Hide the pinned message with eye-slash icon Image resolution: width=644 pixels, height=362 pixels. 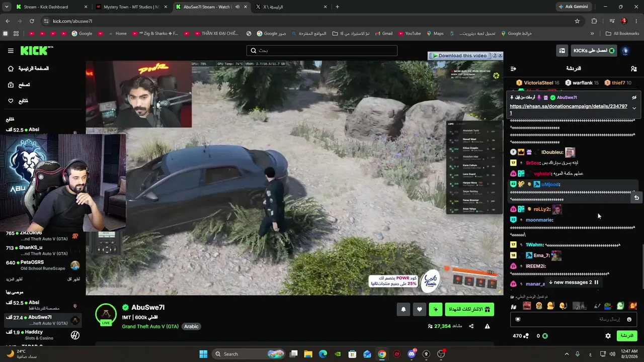coord(634,98)
